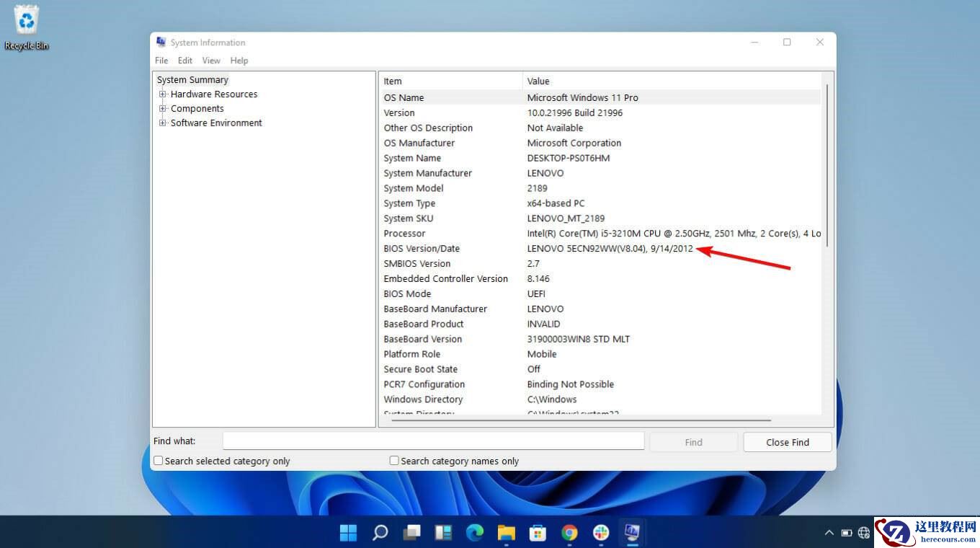Screen dimensions: 980x548
Task: Enable Search selected category only
Action: (x=158, y=460)
